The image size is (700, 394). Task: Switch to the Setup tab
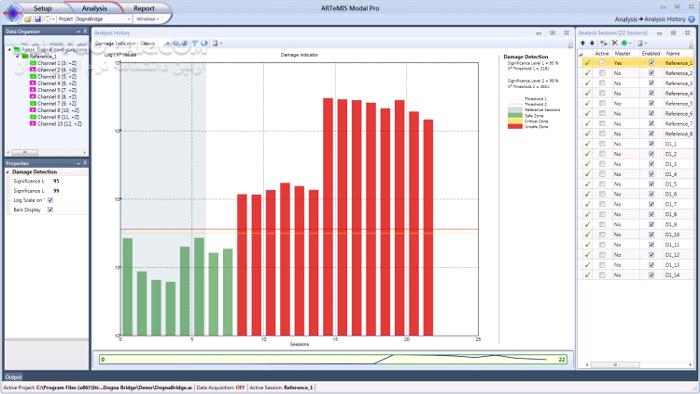(42, 8)
